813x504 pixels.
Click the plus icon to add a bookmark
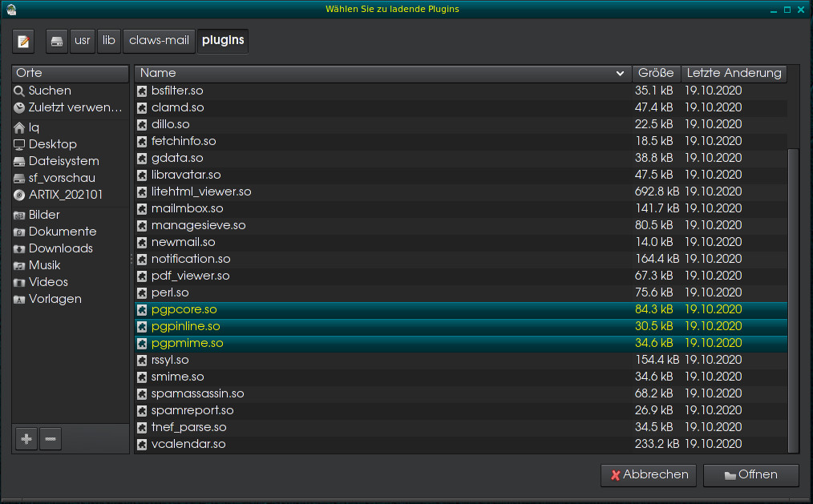(x=26, y=438)
